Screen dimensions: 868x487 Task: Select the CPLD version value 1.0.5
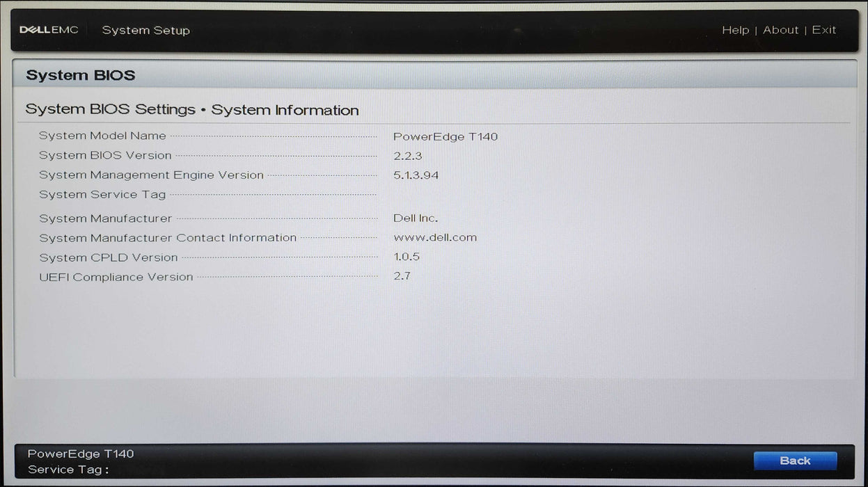tap(407, 257)
